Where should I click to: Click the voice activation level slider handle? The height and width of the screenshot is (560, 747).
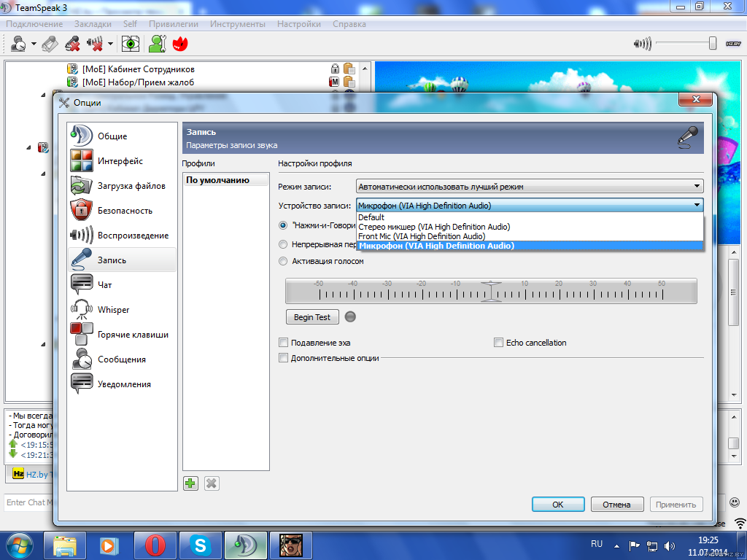(491, 292)
